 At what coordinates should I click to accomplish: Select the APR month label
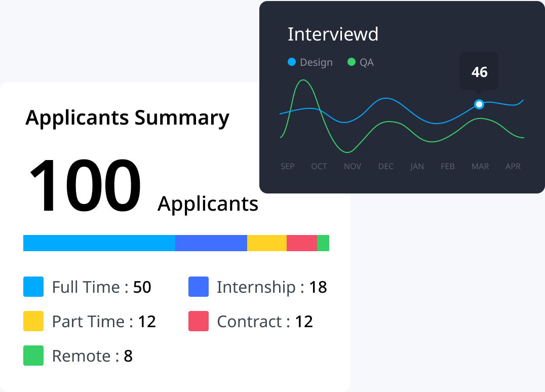point(513,166)
